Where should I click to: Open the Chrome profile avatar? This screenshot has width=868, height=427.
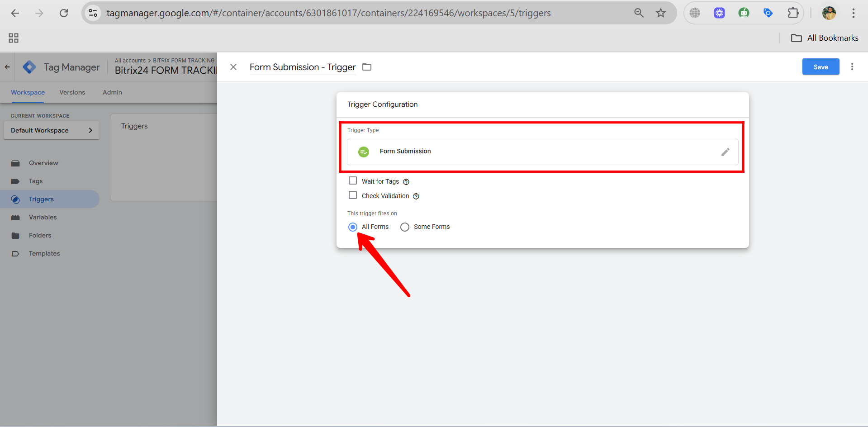[829, 13]
